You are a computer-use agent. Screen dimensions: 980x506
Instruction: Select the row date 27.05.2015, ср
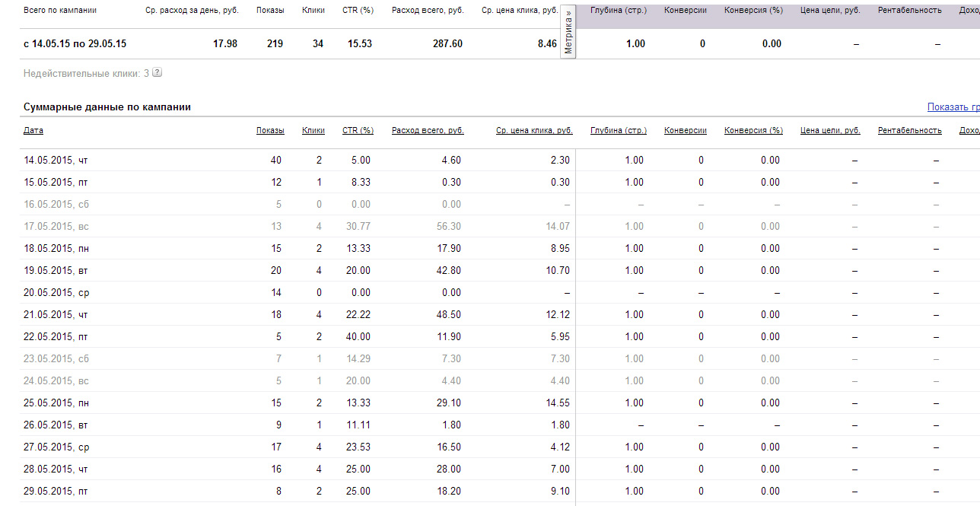[x=56, y=447]
